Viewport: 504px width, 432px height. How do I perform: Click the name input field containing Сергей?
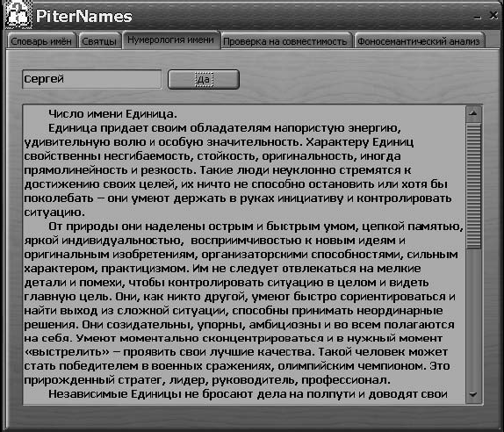tap(92, 79)
